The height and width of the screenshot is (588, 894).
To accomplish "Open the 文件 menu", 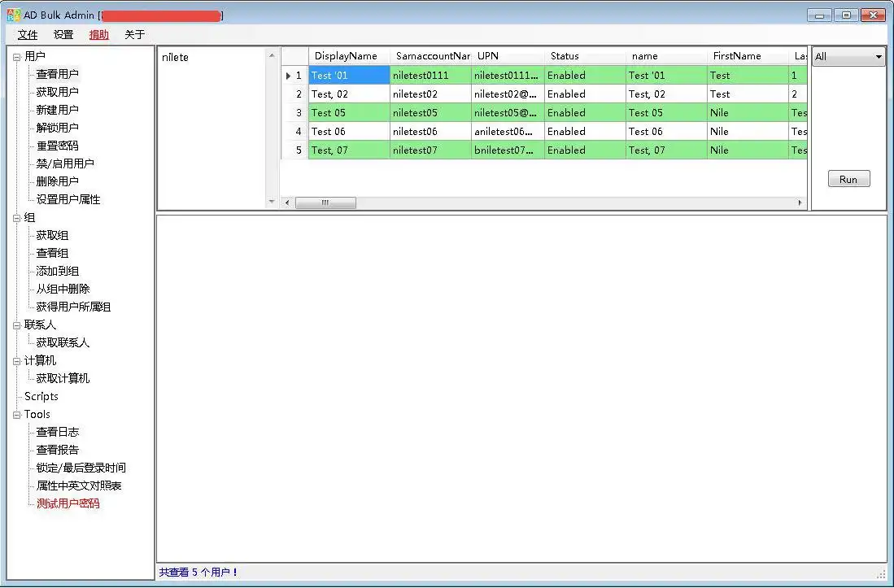I will pyautogui.click(x=28, y=35).
